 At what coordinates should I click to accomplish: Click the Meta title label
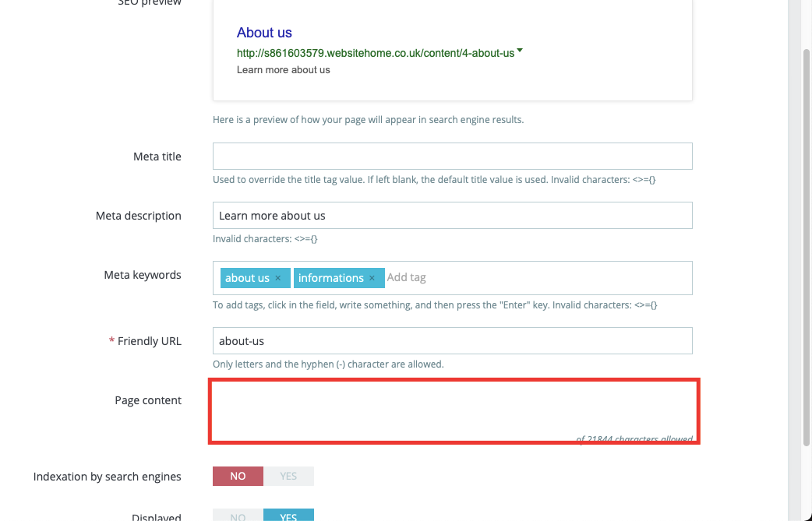(x=157, y=157)
